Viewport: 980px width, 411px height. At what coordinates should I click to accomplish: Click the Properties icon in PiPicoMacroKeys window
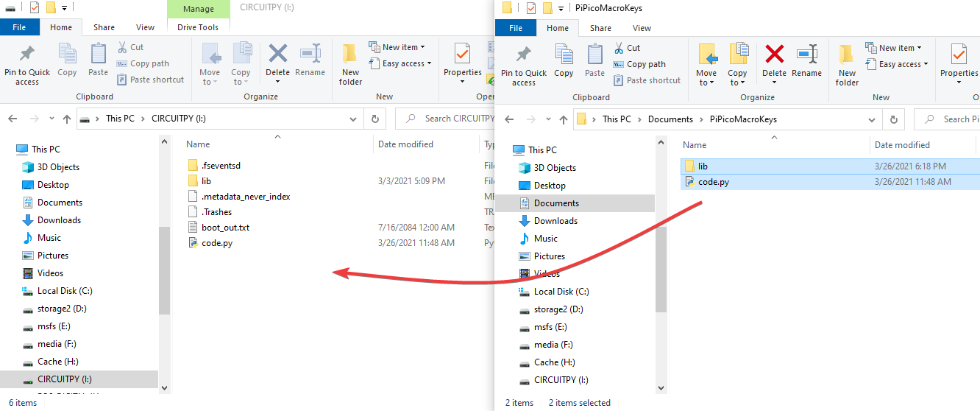click(x=959, y=64)
